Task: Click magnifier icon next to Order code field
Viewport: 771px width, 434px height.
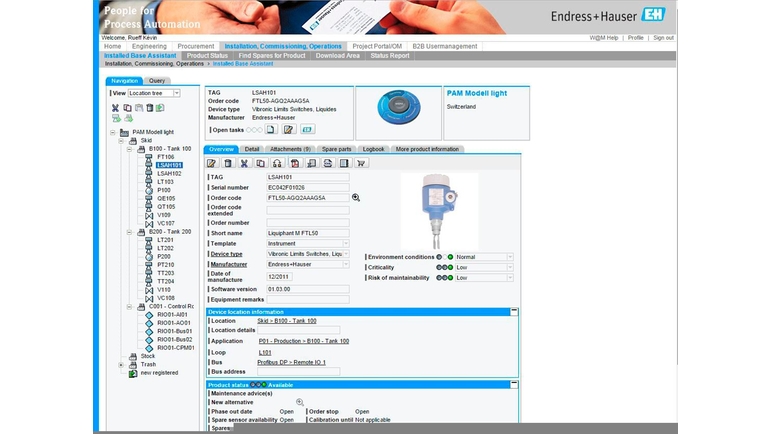Action: 356,198
